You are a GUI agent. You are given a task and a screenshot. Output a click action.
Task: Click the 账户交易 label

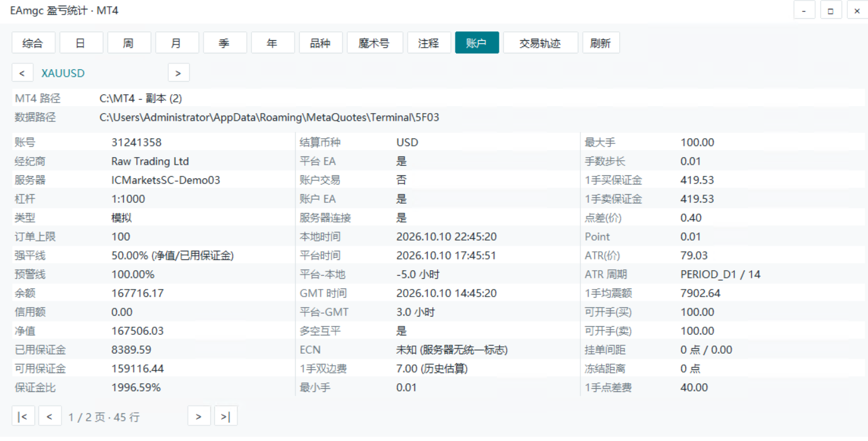pyautogui.click(x=320, y=180)
